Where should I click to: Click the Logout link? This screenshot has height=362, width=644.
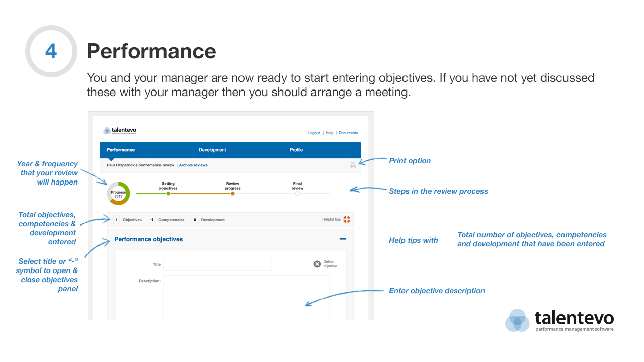pyautogui.click(x=314, y=133)
